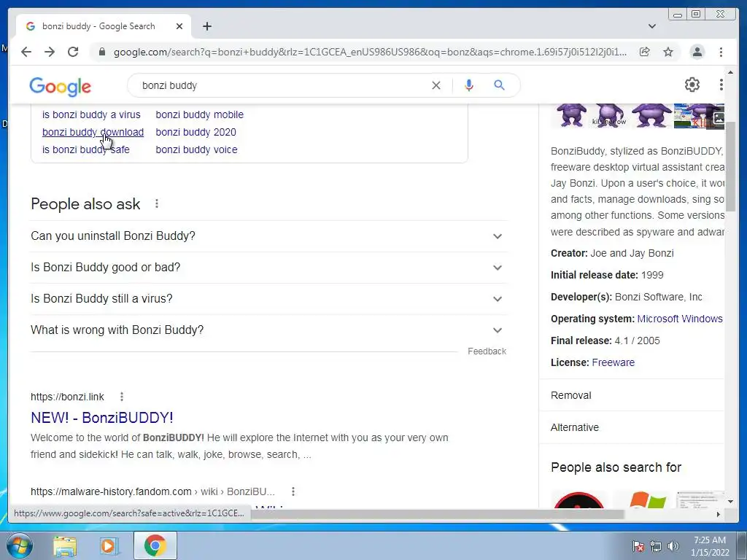
Task: Open the malware-history.fandom.com result options dots
Action: (293, 491)
